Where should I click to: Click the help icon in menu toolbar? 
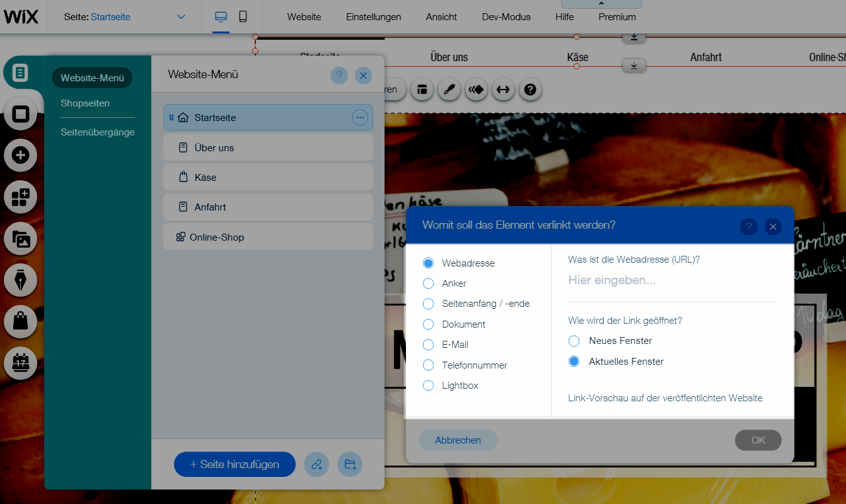[x=531, y=89]
